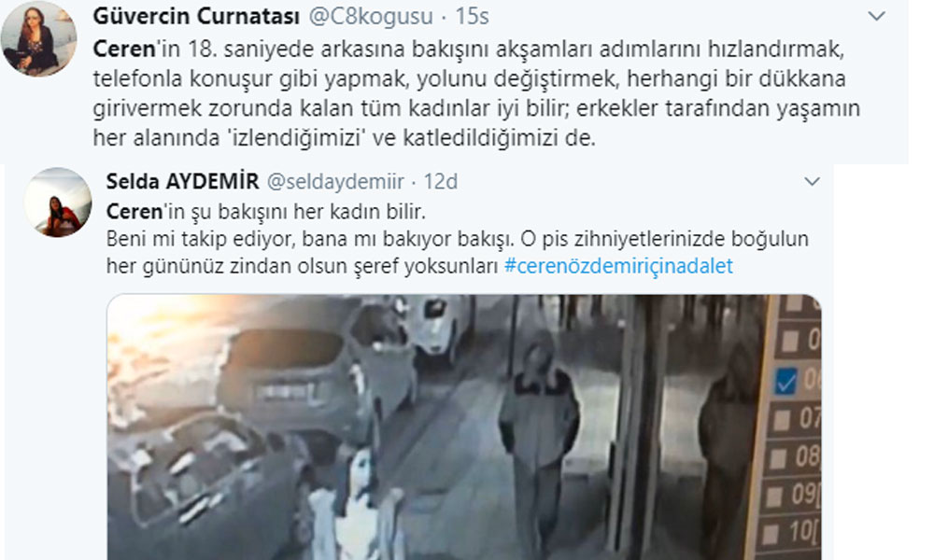The width and height of the screenshot is (934, 560).
Task: Open Güvercin Curnatası's profile picture
Action: tap(38, 40)
